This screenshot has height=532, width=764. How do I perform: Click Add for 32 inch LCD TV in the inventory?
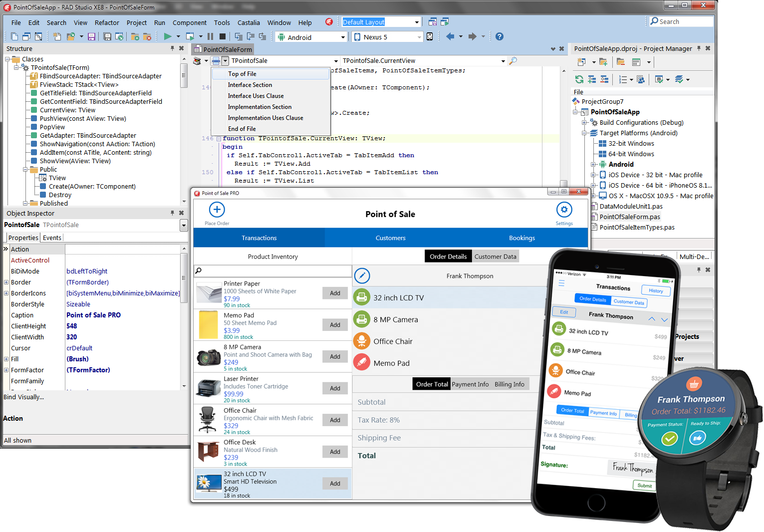(335, 483)
